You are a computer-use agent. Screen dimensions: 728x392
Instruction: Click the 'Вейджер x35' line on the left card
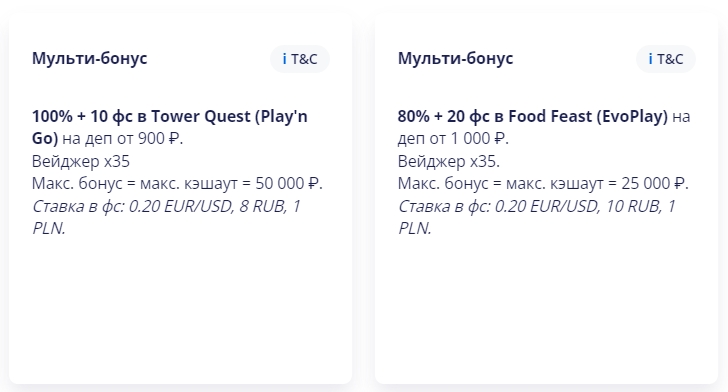coord(81,161)
